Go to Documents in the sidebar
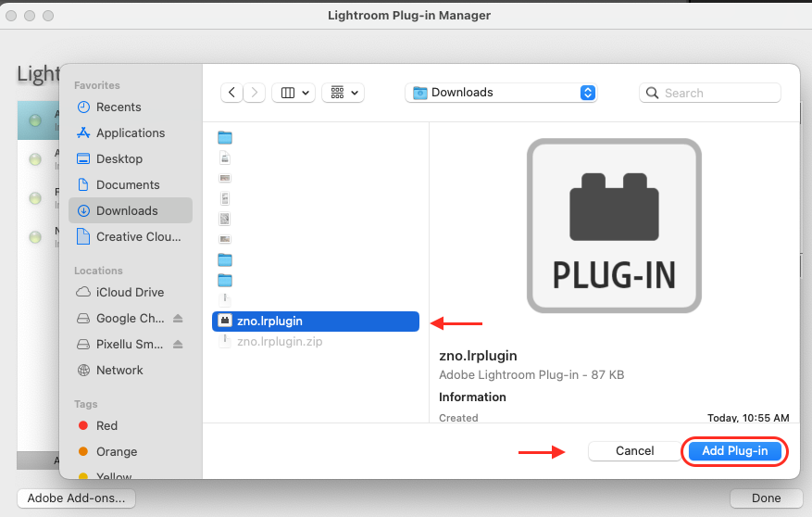The width and height of the screenshot is (812, 517). [x=131, y=185]
